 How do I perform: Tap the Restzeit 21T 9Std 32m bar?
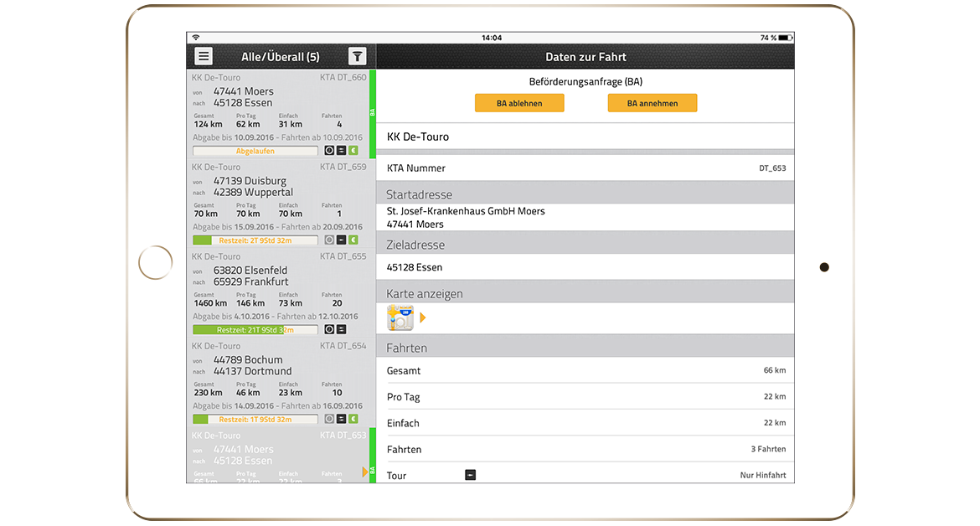(255, 329)
